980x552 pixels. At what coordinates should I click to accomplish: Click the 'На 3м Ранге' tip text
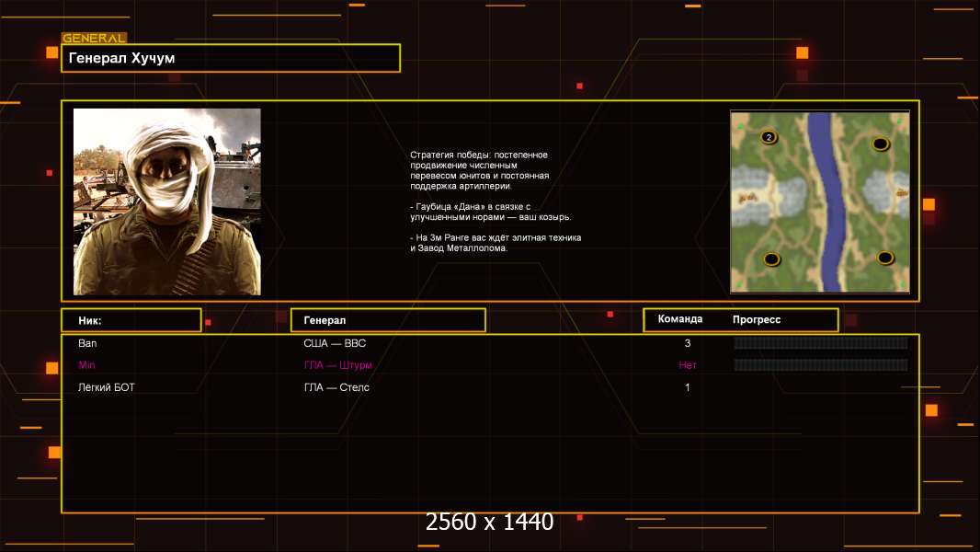coord(496,243)
